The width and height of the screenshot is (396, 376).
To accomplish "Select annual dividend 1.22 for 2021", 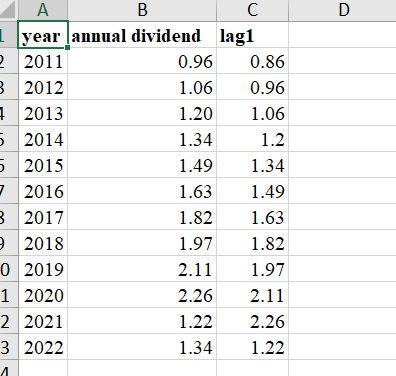I will 142,321.
